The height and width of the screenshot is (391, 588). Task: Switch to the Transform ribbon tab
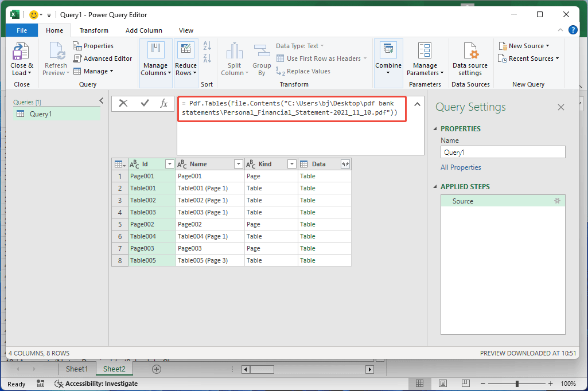(94, 30)
